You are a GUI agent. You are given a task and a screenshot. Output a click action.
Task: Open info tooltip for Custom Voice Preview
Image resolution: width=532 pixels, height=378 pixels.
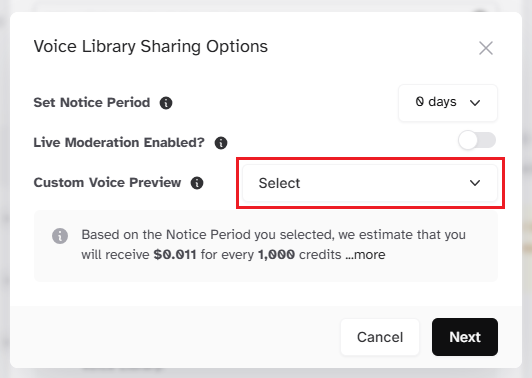tap(197, 183)
